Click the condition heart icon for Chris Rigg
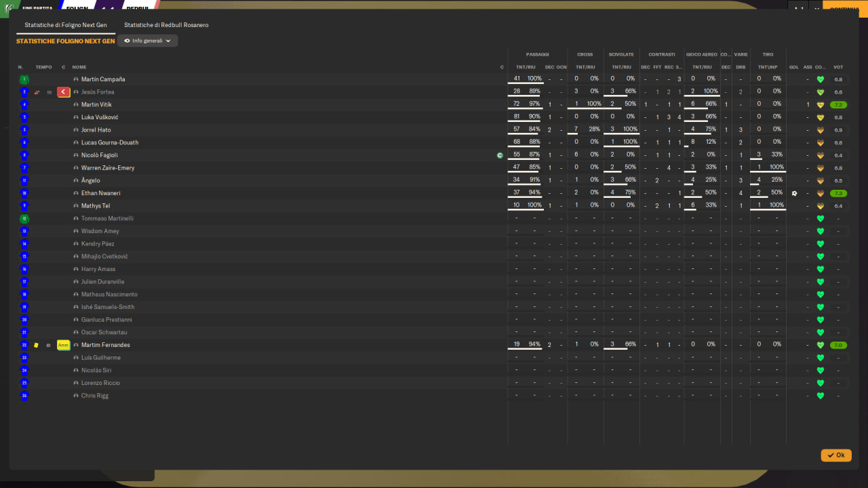 pos(821,396)
